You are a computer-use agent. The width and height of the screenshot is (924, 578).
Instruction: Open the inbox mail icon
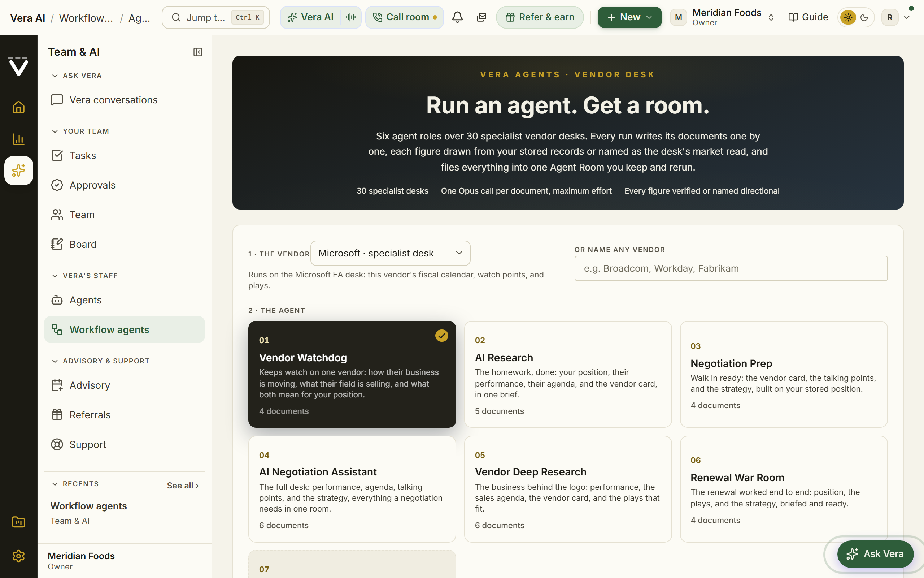pos(481,17)
